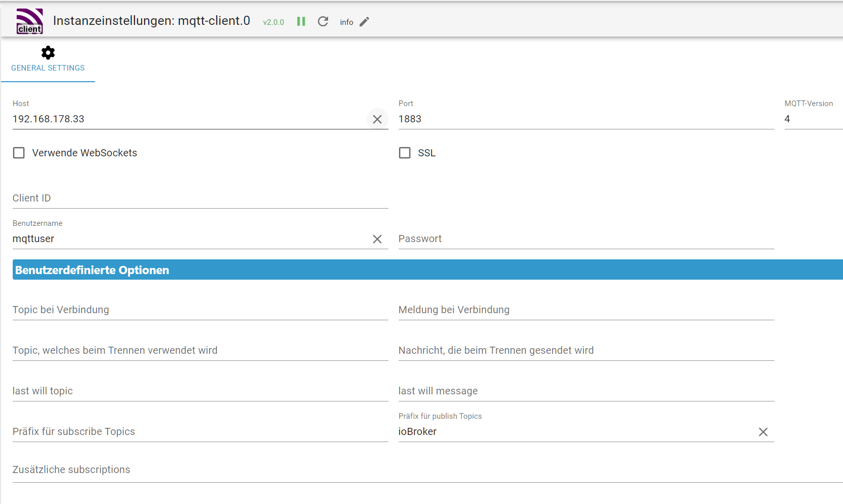Image resolution: width=843 pixels, height=504 pixels.
Task: Focus Zusätzliche subscriptions field
Action: click(428, 470)
